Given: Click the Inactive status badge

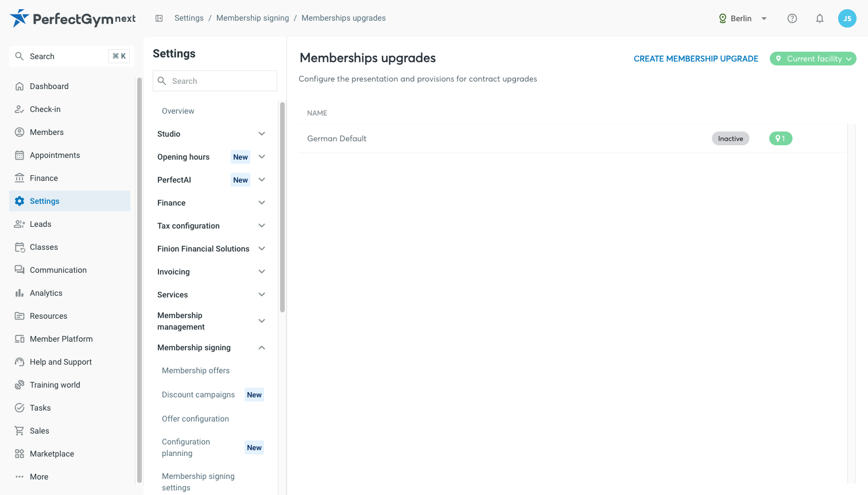Looking at the screenshot, I should [730, 138].
